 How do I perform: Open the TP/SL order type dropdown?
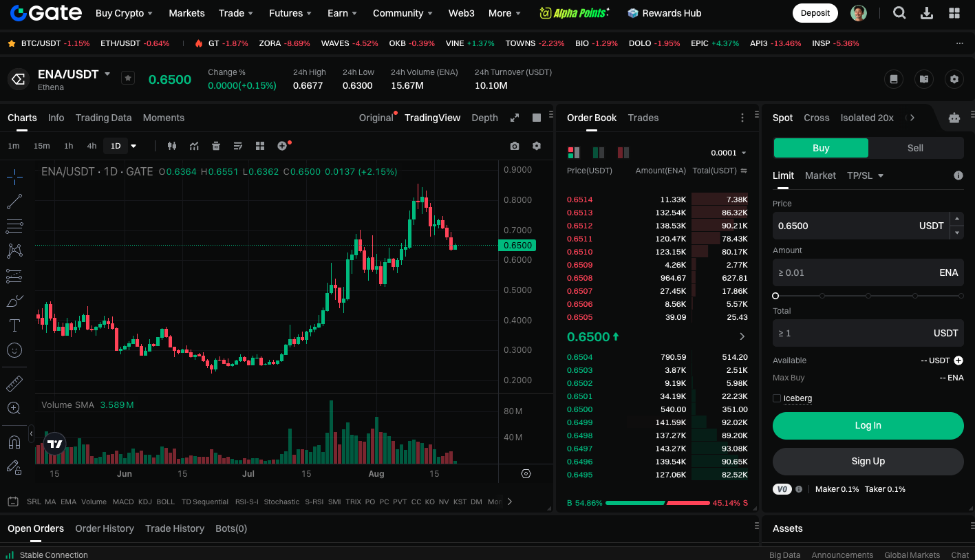coord(865,175)
